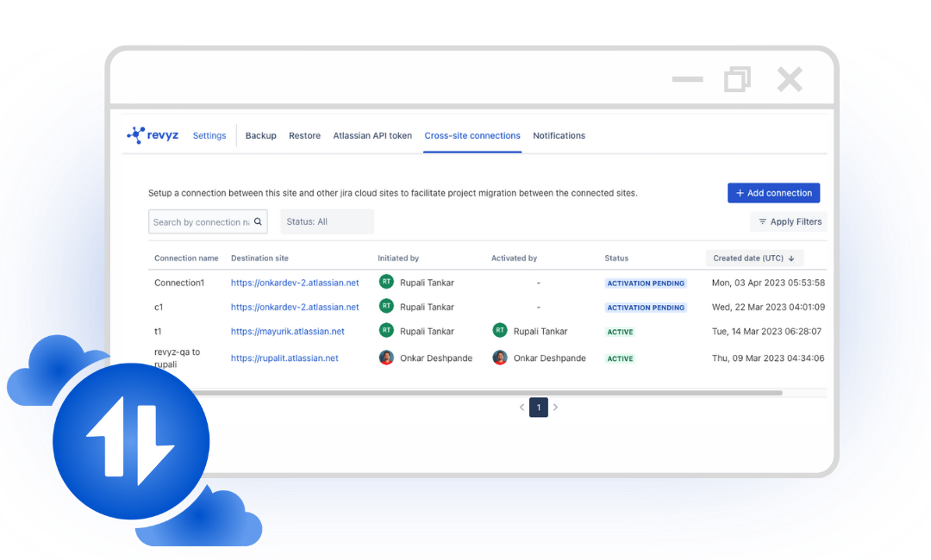The height and width of the screenshot is (560, 931).
Task: Click the blue sync arrows badge
Action: click(131, 441)
